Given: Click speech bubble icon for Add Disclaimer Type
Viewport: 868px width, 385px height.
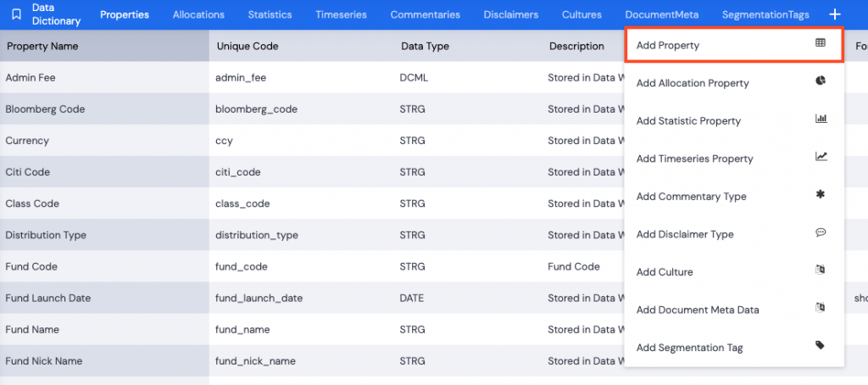Looking at the screenshot, I should coord(821,232).
